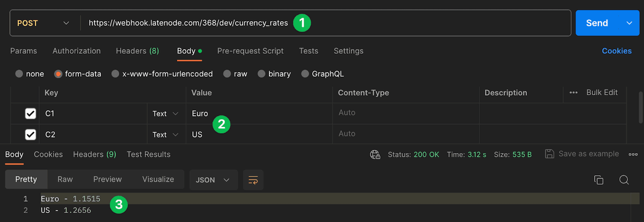Select the x-www-form-urlencoded radio option
Viewport: 644px width, 222px height.
click(x=115, y=74)
